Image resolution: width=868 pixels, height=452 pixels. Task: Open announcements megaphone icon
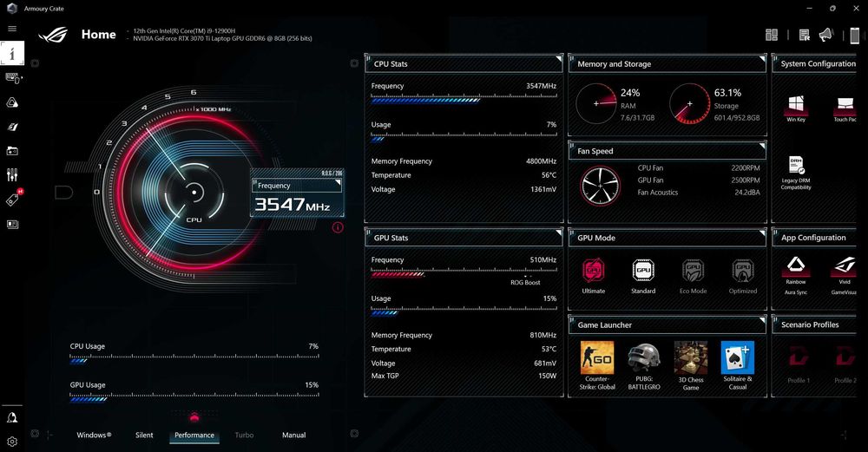coord(826,35)
